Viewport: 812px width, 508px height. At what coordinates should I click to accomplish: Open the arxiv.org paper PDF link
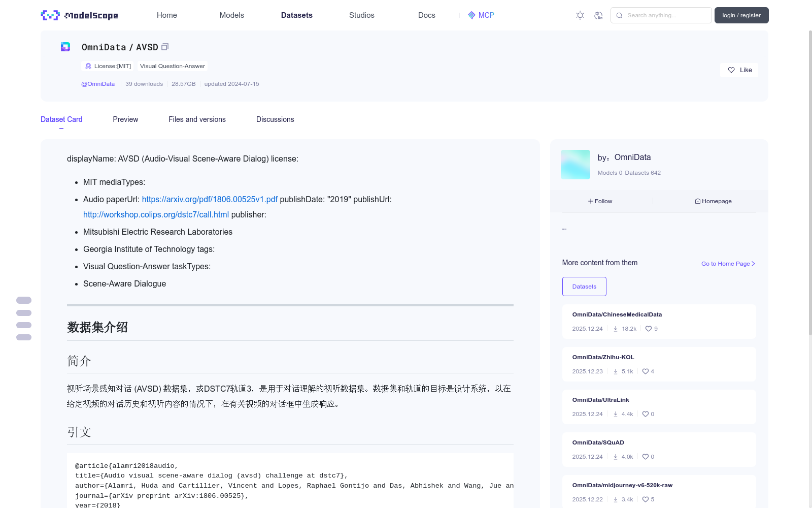coord(210,199)
